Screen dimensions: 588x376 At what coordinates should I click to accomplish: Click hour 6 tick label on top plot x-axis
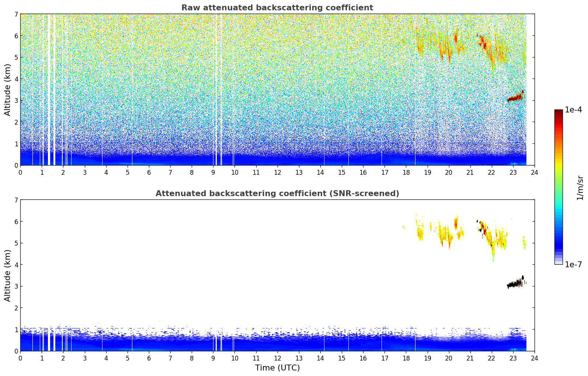pyautogui.click(x=149, y=173)
